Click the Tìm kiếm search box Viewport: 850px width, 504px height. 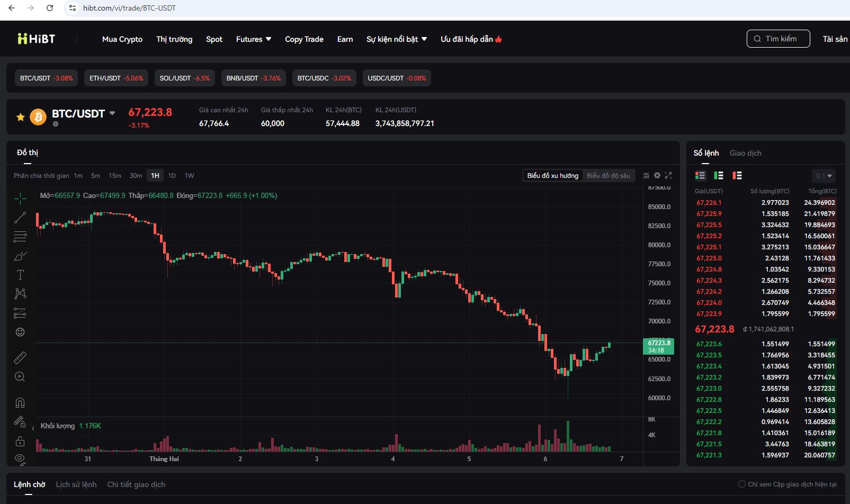coord(778,39)
